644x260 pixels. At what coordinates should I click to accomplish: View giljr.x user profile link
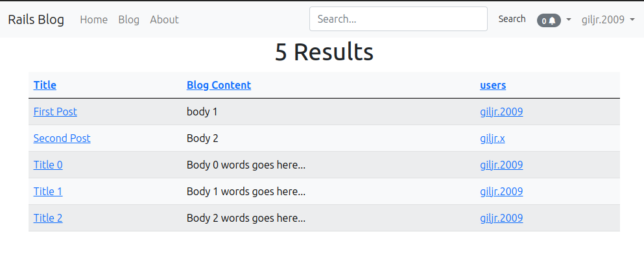tap(492, 138)
